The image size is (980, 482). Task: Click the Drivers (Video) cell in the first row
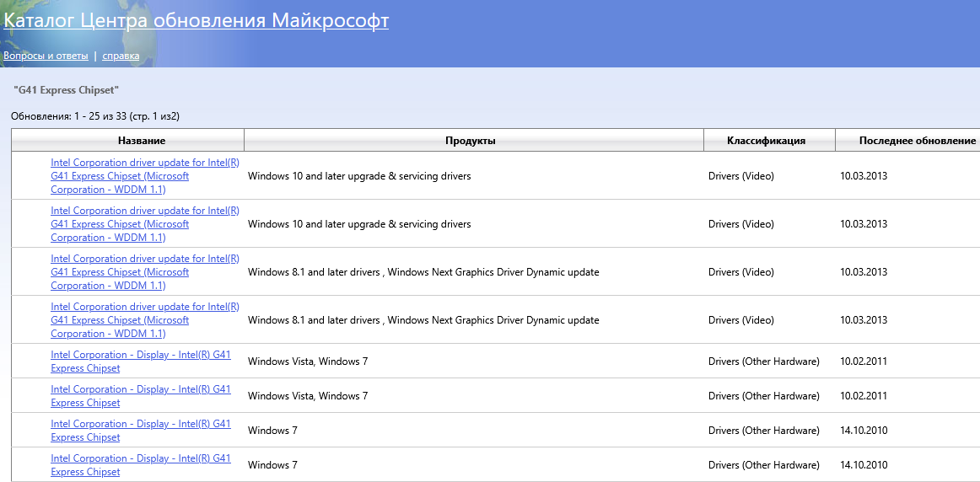[740, 176]
